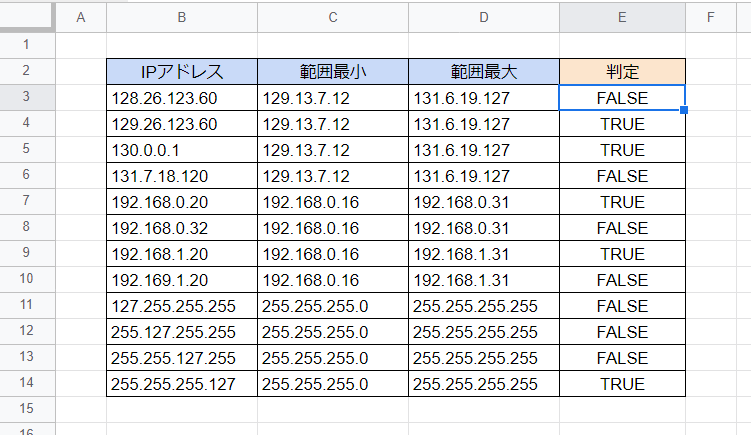751x435 pixels.
Task: Select the FALSE result in row 8
Action: tap(622, 228)
